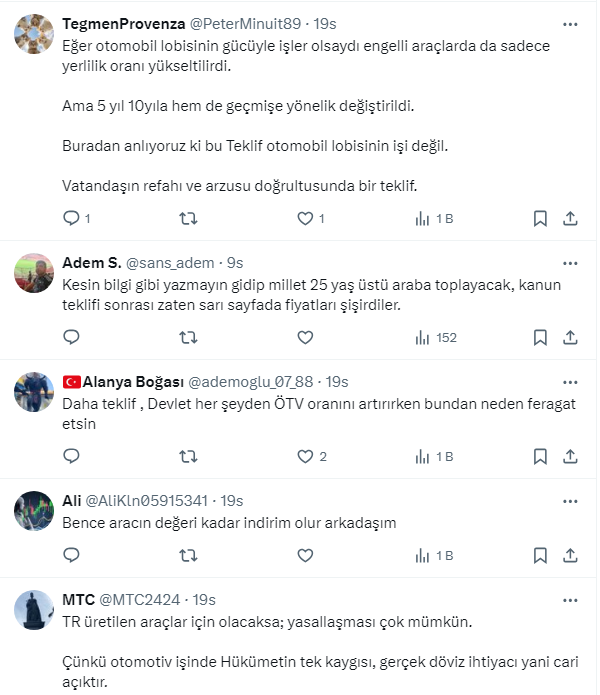Open more options on Ali's tweet
600x695 pixels.
tap(570, 500)
